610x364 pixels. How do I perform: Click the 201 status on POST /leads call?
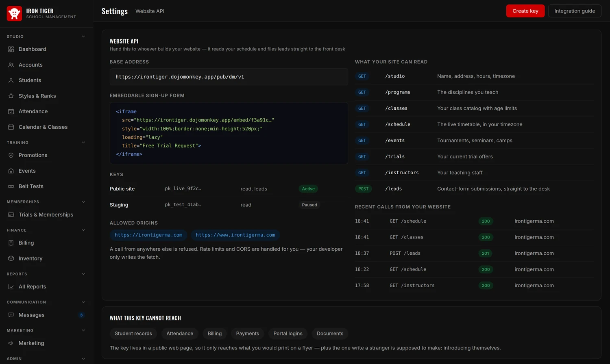click(486, 253)
